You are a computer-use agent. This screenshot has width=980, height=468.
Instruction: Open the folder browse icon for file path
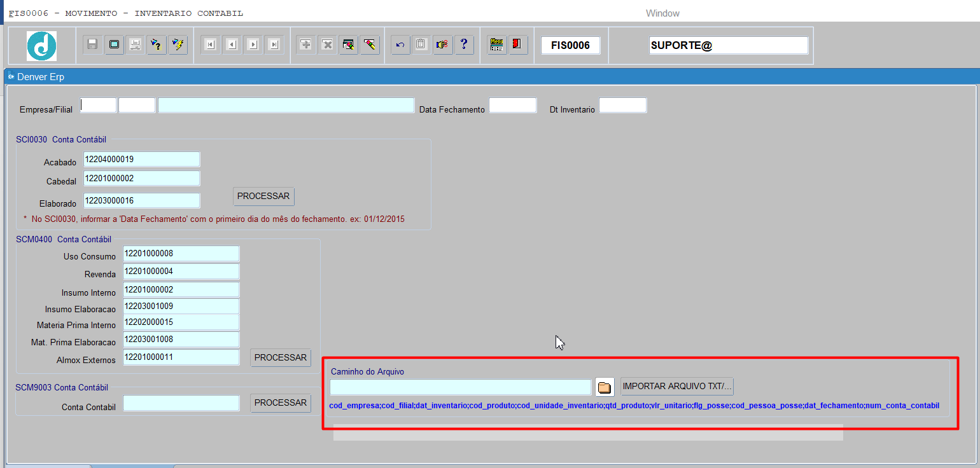(605, 387)
